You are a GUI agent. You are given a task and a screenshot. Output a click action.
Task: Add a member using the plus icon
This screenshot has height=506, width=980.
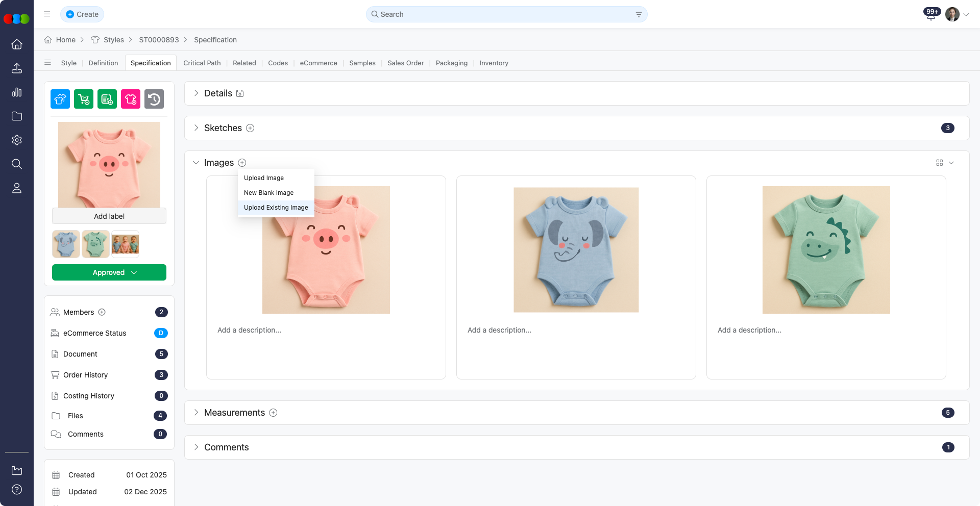click(x=102, y=312)
